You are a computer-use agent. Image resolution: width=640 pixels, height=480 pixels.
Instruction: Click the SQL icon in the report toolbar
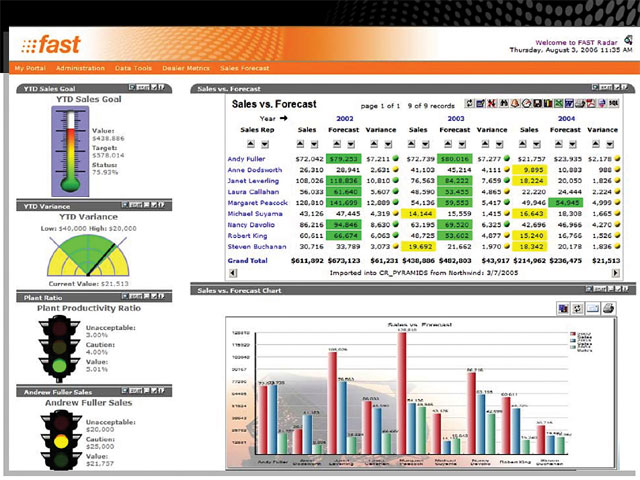(x=613, y=103)
